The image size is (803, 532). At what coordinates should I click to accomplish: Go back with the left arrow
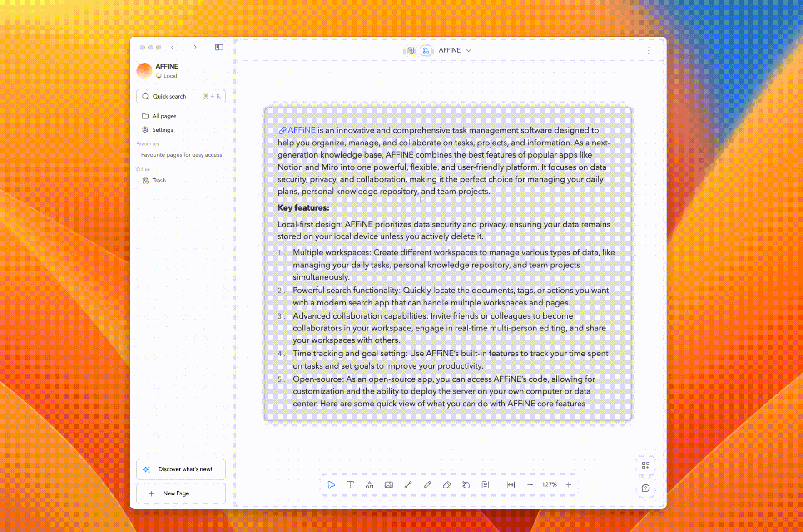coord(173,47)
